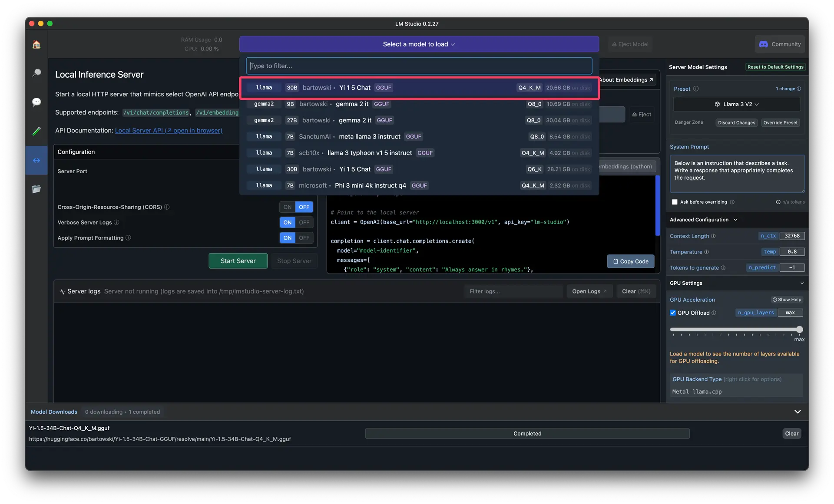Open the Llama 3 V2 preset dropdown

pyautogui.click(x=737, y=105)
